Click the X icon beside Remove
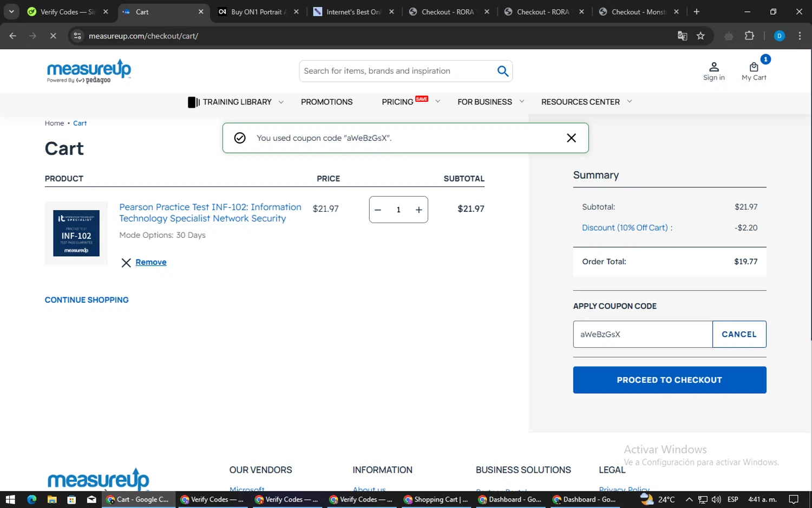812x508 pixels. [126, 263]
